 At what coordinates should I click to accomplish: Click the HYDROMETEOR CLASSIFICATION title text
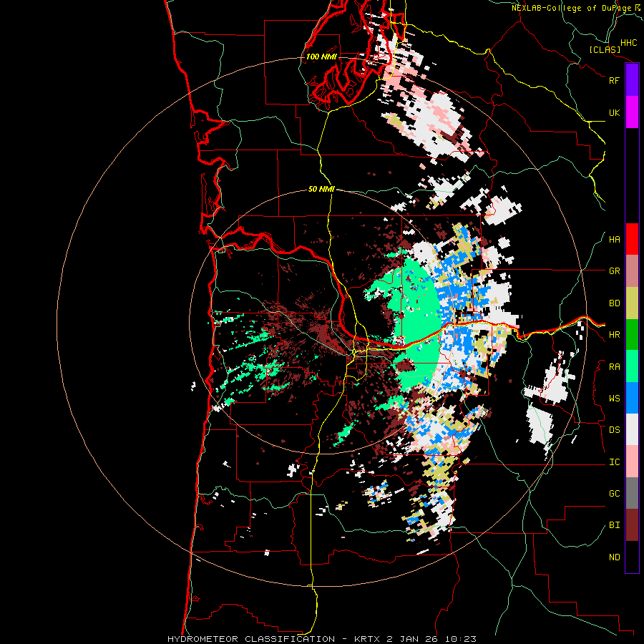pos(251,639)
